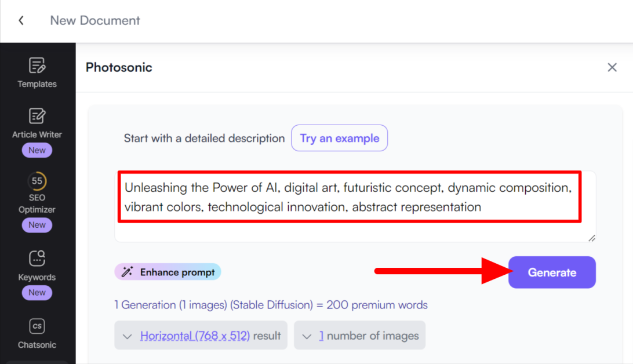
Task: Click the text area resize handle
Action: coord(592,238)
